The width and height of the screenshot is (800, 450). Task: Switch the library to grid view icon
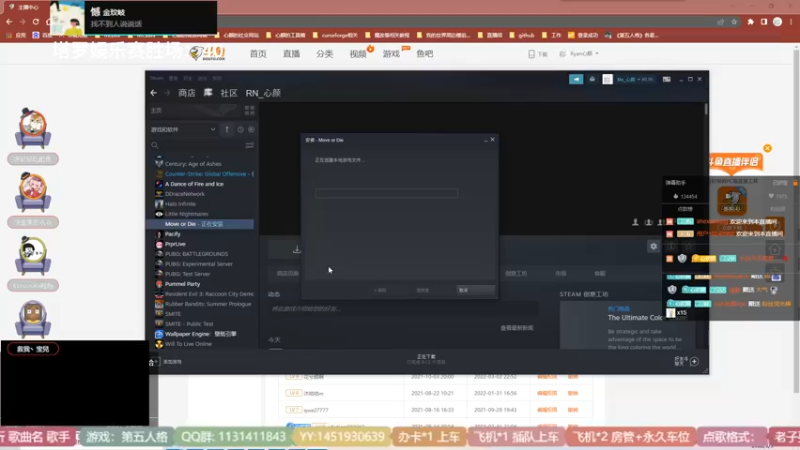coord(249,110)
